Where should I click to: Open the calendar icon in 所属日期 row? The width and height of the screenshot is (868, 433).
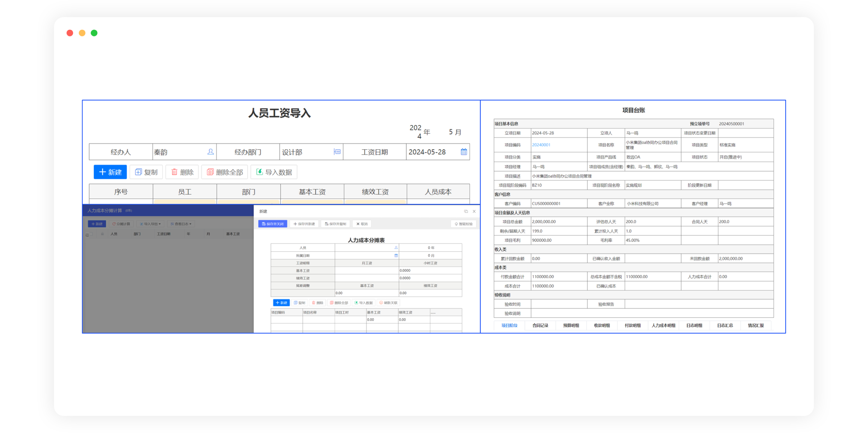396,256
